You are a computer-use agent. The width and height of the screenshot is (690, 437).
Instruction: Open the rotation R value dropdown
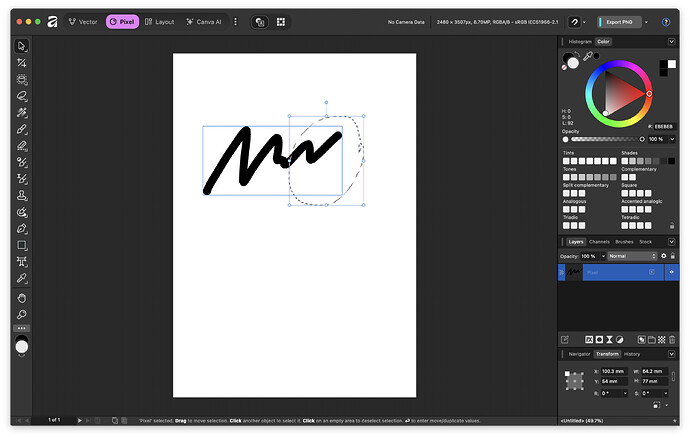point(625,393)
